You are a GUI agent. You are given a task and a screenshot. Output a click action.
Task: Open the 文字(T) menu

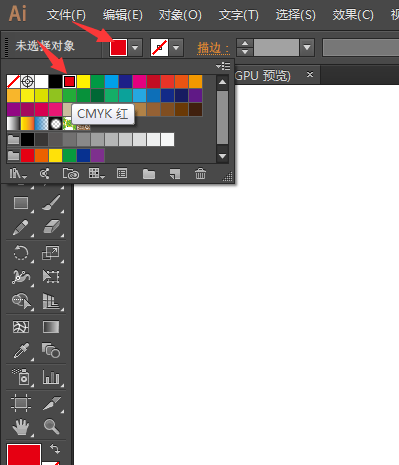pyautogui.click(x=239, y=15)
